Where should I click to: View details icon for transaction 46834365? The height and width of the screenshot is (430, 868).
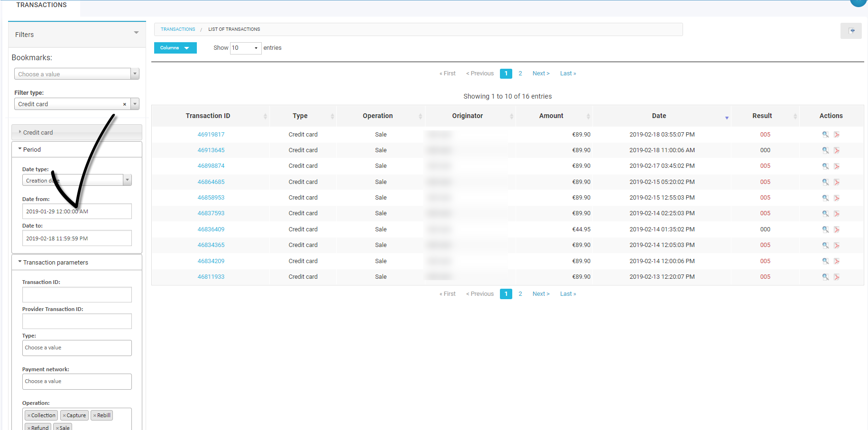(x=825, y=245)
